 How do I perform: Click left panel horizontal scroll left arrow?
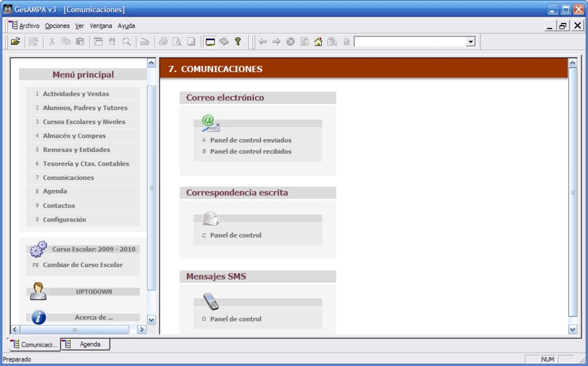[15, 329]
